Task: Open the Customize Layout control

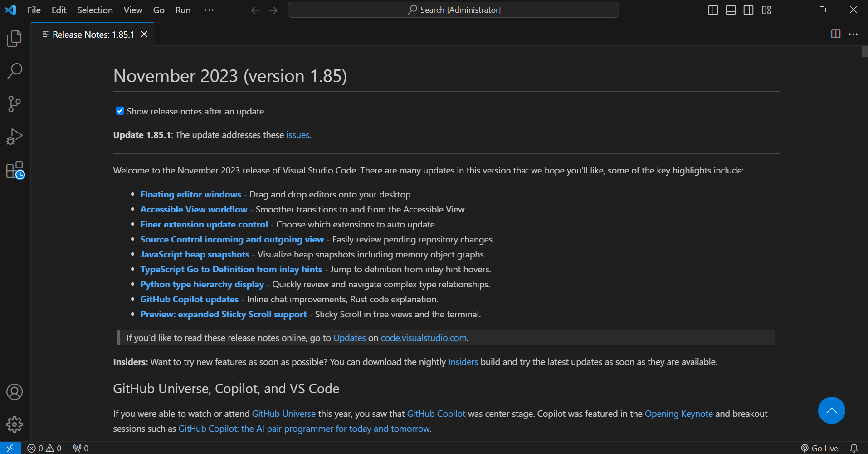Action: [x=766, y=10]
